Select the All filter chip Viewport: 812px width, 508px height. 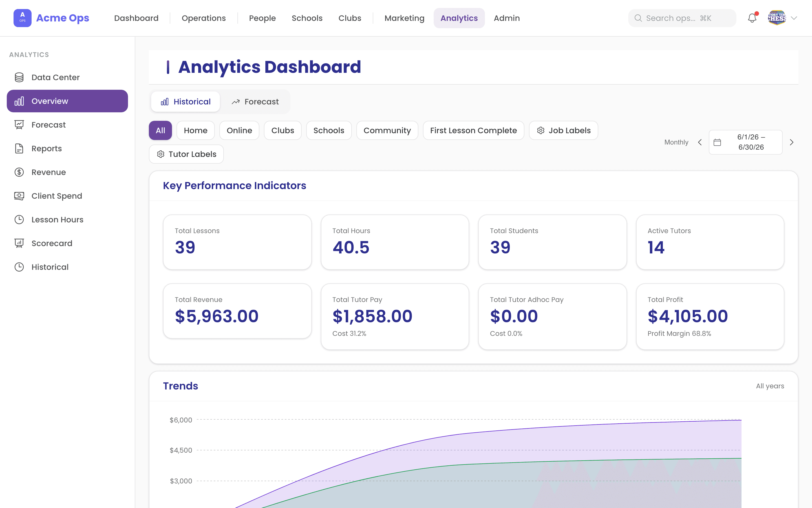(x=160, y=130)
